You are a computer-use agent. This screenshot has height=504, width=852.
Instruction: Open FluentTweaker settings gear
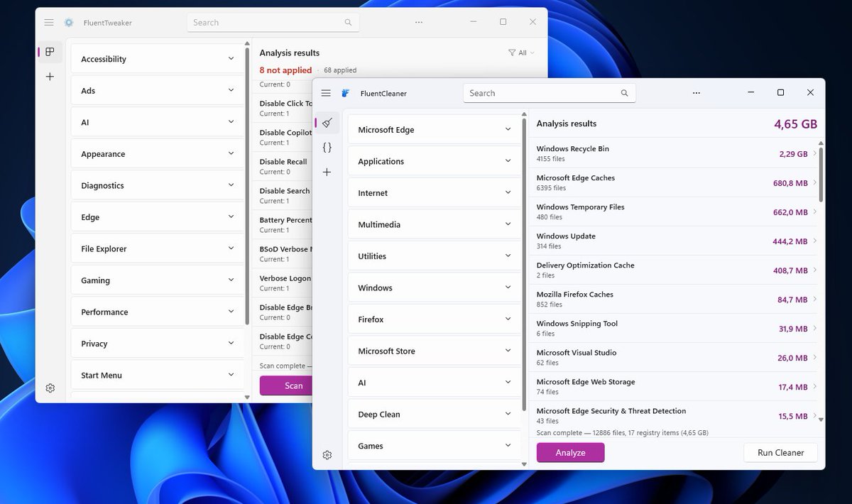pos(50,388)
